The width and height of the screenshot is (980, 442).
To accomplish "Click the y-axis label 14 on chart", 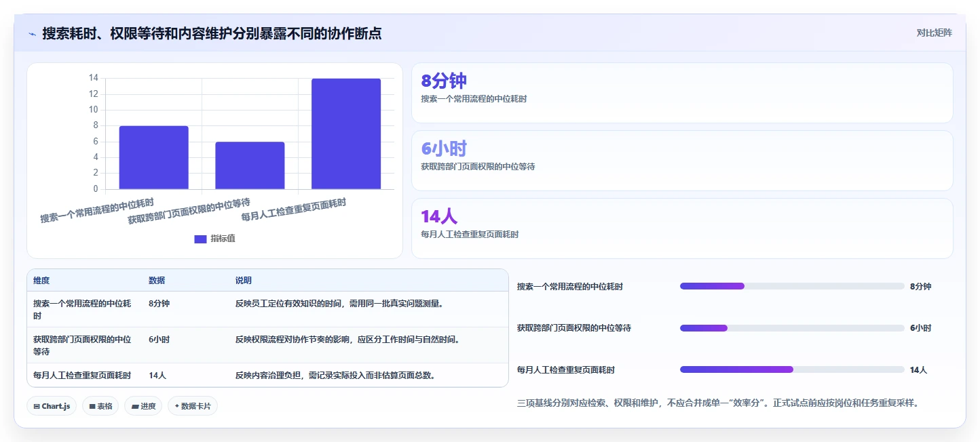I will coord(94,78).
